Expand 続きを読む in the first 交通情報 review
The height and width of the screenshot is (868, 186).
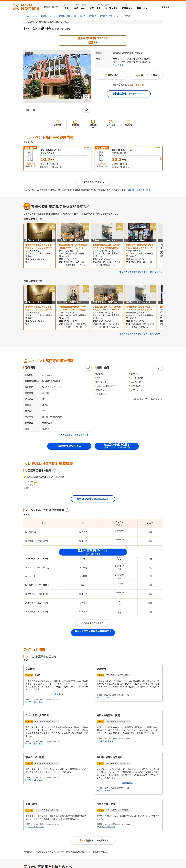tap(57, 694)
